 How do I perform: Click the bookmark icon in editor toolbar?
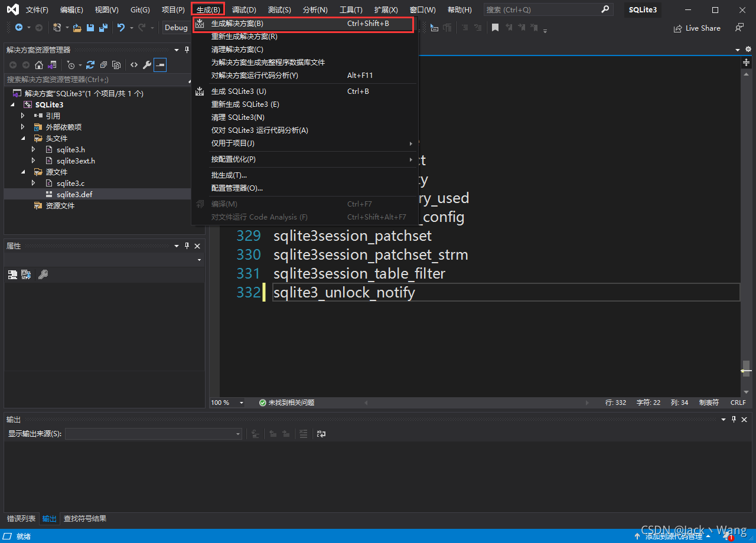pyautogui.click(x=495, y=28)
